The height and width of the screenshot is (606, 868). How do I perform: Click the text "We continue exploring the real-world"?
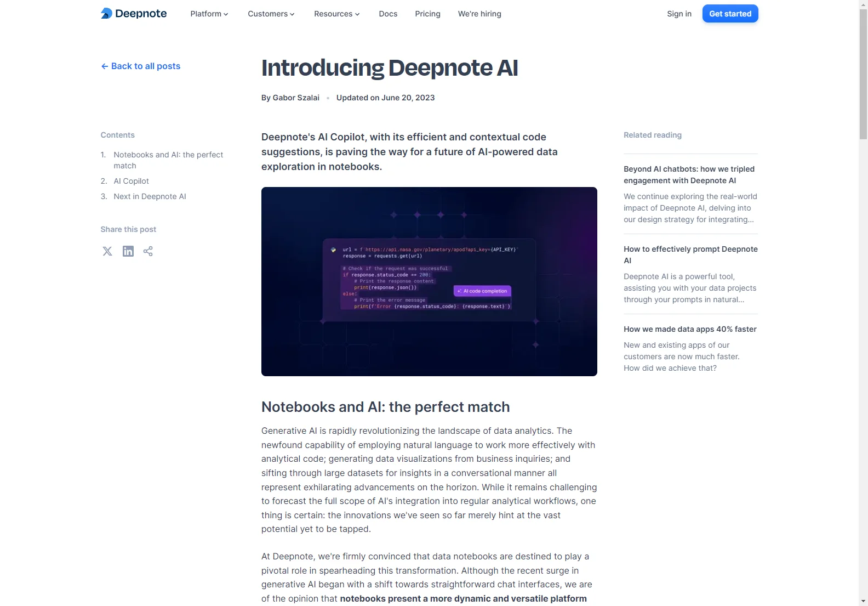click(x=690, y=196)
